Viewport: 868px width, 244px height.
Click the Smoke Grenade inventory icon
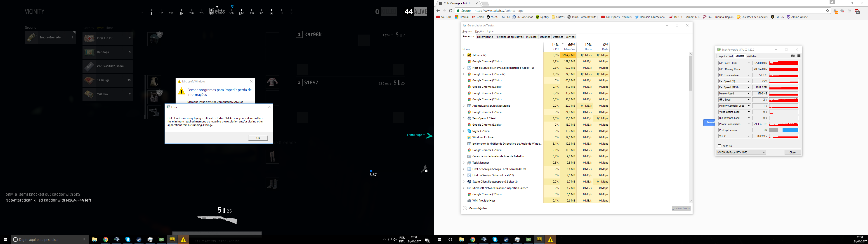(x=32, y=38)
